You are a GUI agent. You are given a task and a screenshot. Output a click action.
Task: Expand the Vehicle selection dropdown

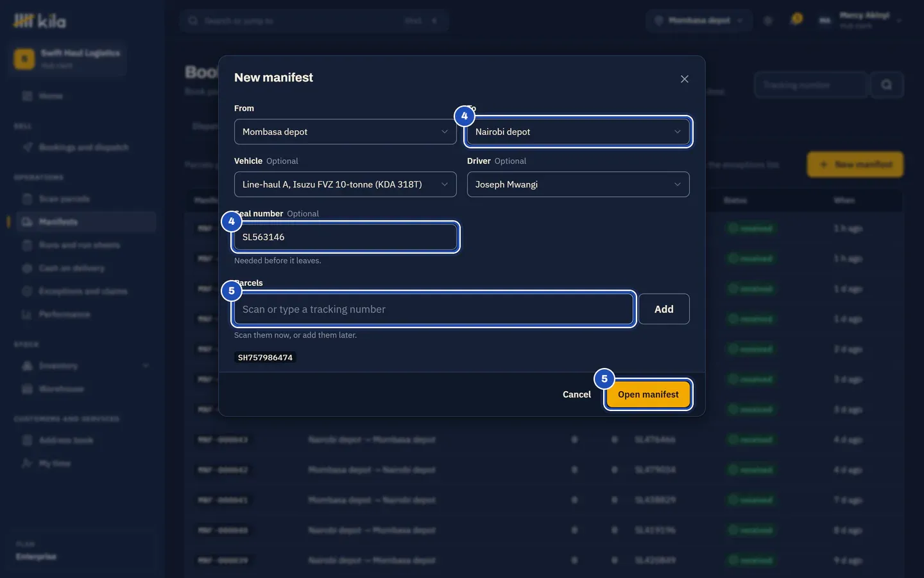(345, 184)
